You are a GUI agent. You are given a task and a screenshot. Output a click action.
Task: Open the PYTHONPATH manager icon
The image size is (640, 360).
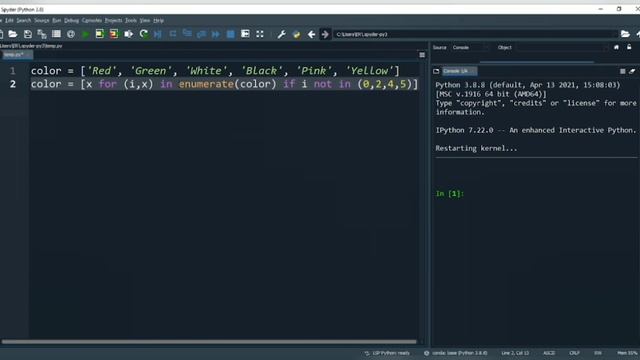296,34
